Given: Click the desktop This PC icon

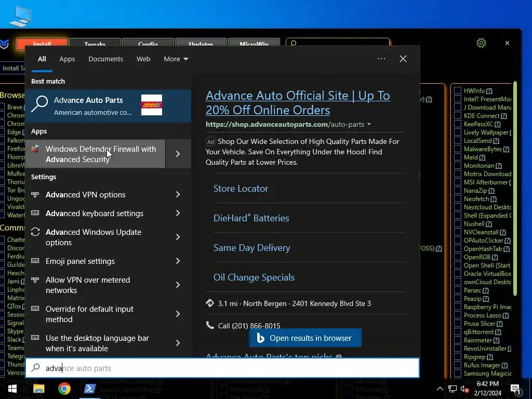Looking at the screenshot, I should (20, 16).
